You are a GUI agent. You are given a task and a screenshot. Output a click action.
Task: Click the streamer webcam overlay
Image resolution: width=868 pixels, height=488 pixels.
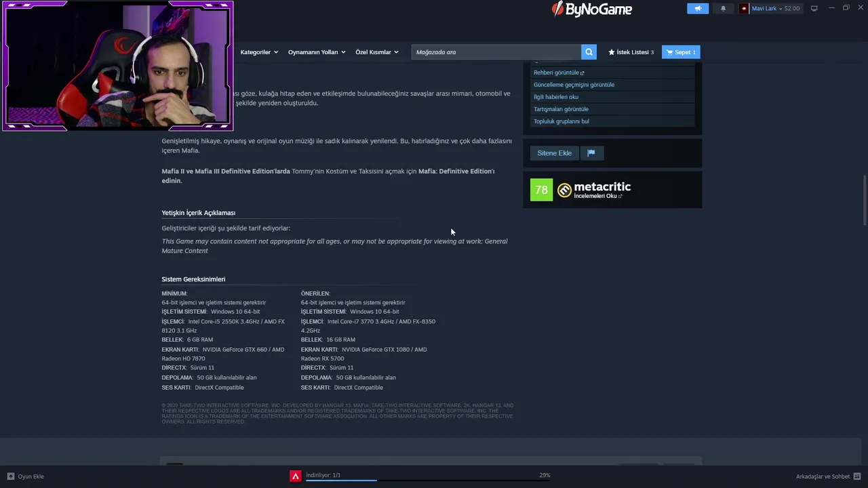117,65
